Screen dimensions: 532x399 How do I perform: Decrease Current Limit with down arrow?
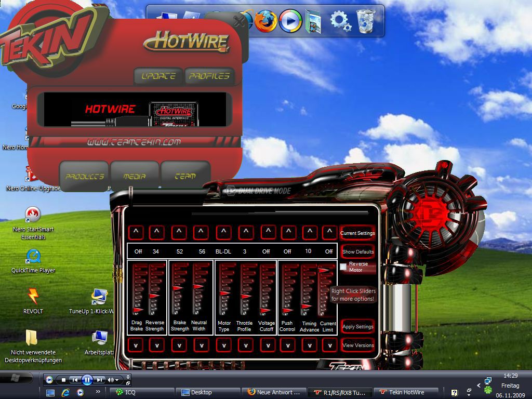point(329,345)
